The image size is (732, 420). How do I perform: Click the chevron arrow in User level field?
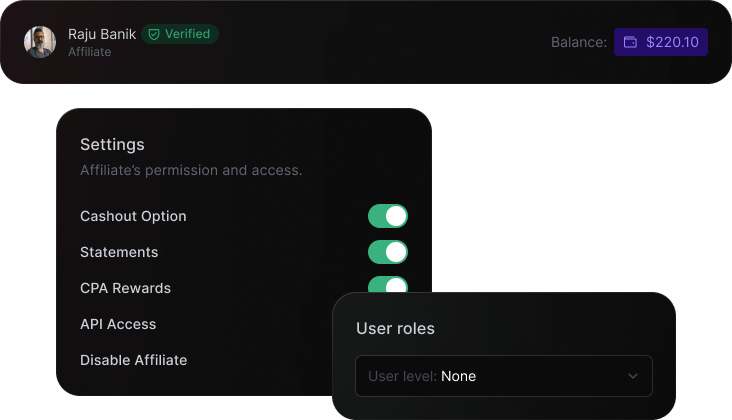[x=632, y=376]
